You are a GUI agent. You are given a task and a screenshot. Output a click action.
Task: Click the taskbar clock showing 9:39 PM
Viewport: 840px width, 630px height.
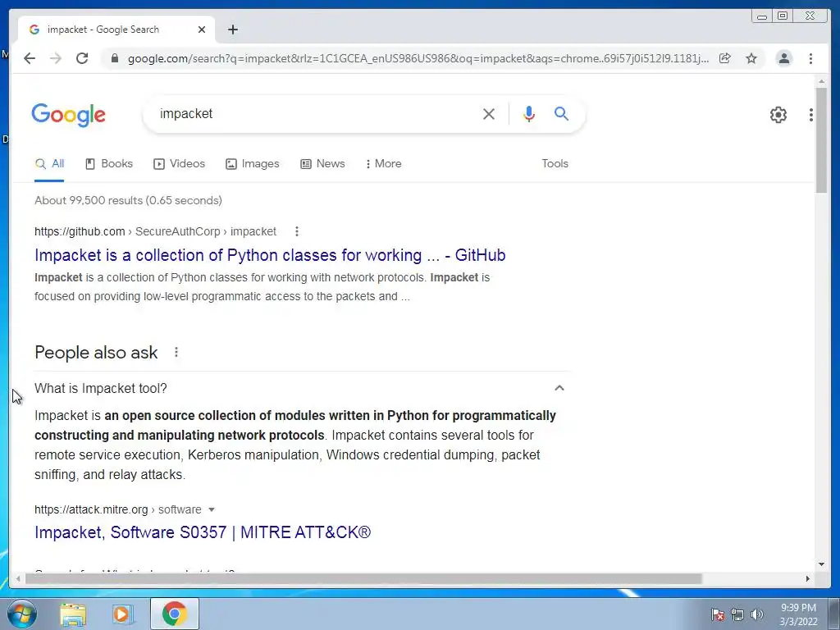click(x=798, y=614)
